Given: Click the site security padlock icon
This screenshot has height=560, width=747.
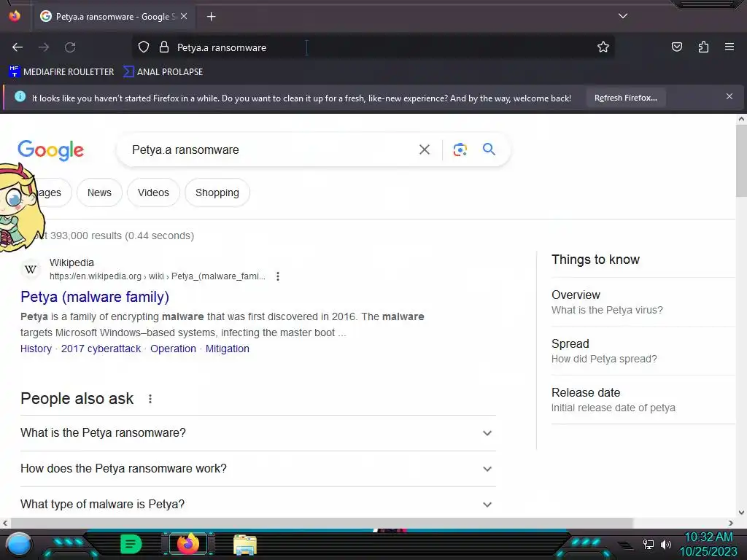Looking at the screenshot, I should (164, 47).
